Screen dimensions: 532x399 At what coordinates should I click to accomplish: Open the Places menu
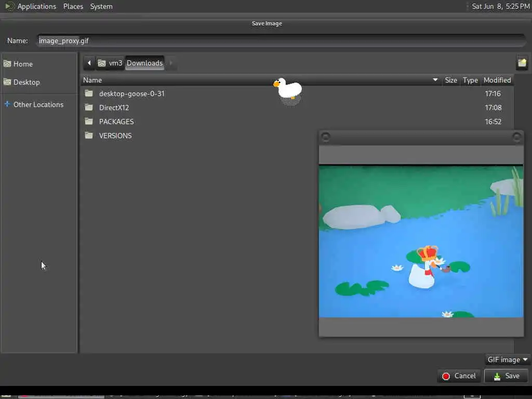click(73, 6)
